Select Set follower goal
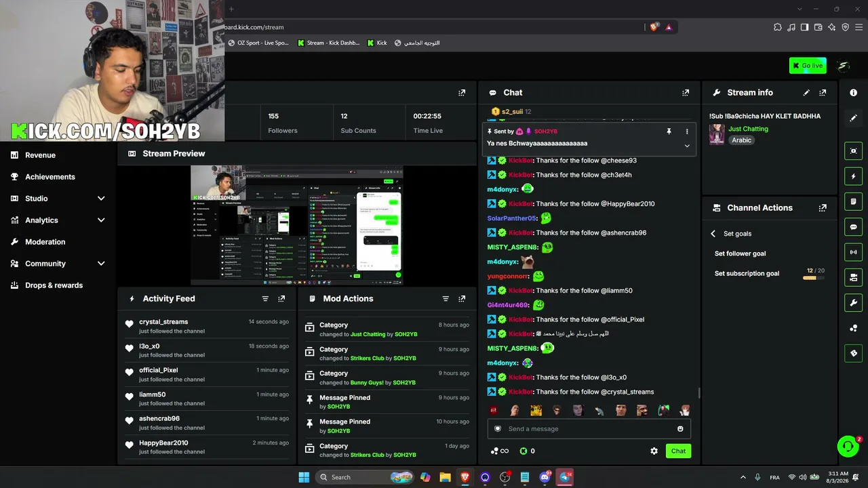This screenshot has width=868, height=488. 740,253
